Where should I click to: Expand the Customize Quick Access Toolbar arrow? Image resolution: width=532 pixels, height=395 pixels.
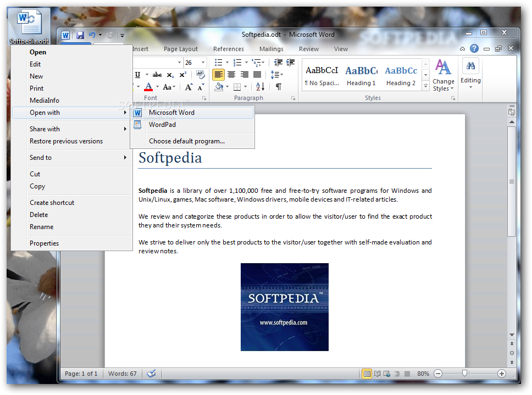pyautogui.click(x=122, y=35)
